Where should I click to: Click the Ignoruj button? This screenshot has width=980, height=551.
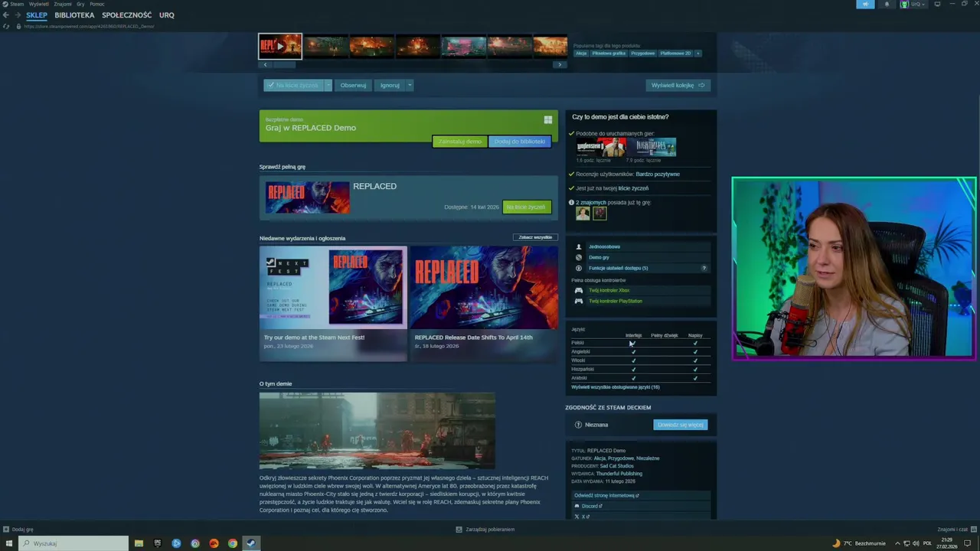point(390,85)
